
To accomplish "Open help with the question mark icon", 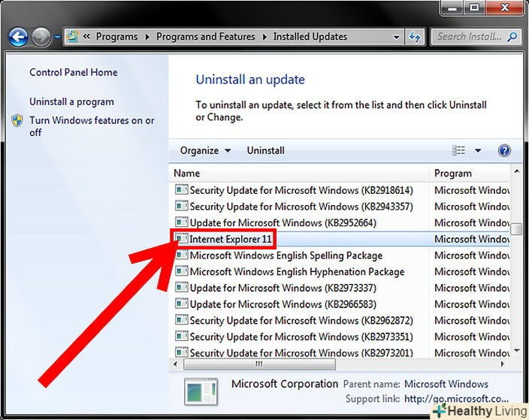I will pos(504,150).
